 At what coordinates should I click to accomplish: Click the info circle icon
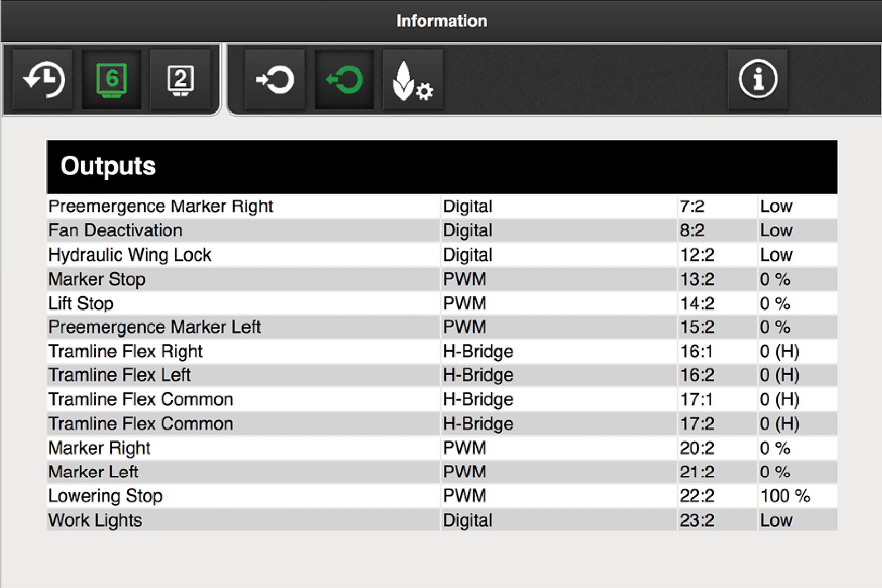(x=757, y=80)
